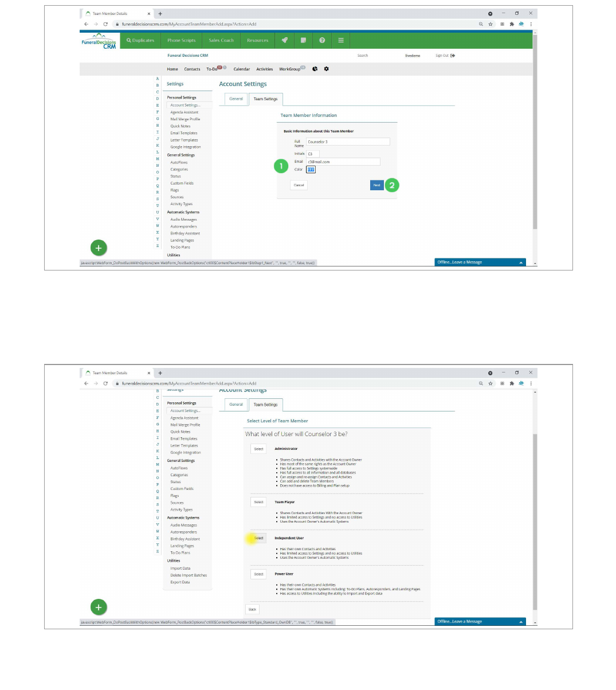Go to Calendar in the navigation bar

coord(241,69)
